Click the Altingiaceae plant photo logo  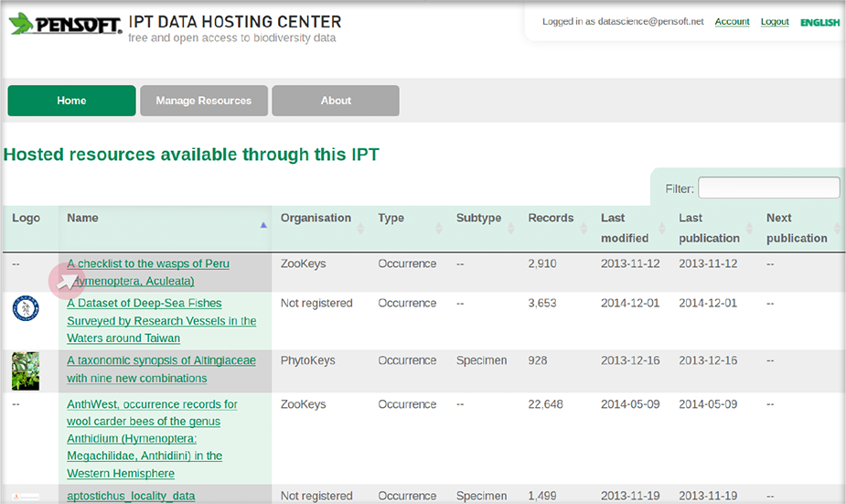(26, 371)
